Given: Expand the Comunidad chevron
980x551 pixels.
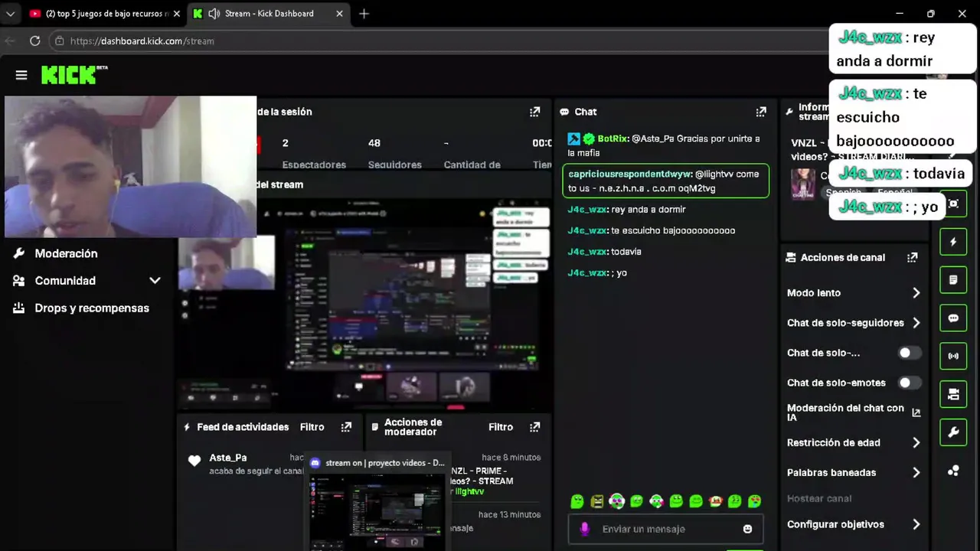Looking at the screenshot, I should (x=155, y=281).
